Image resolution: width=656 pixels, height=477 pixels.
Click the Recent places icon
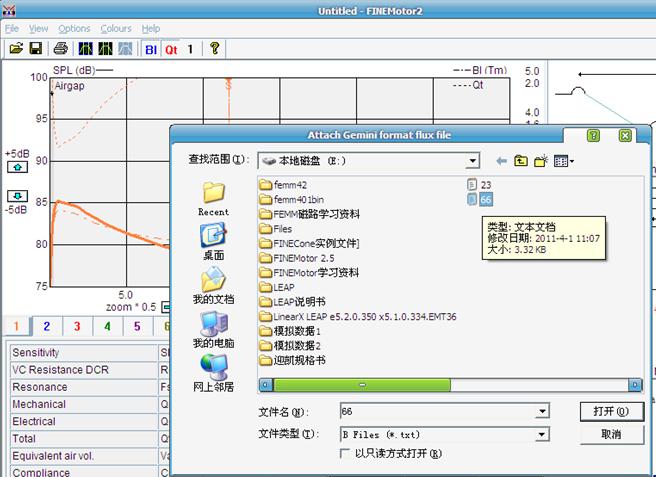(213, 199)
